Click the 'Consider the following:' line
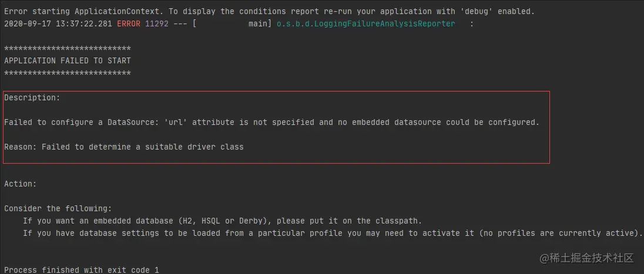This screenshot has width=644, height=274. tap(58, 208)
